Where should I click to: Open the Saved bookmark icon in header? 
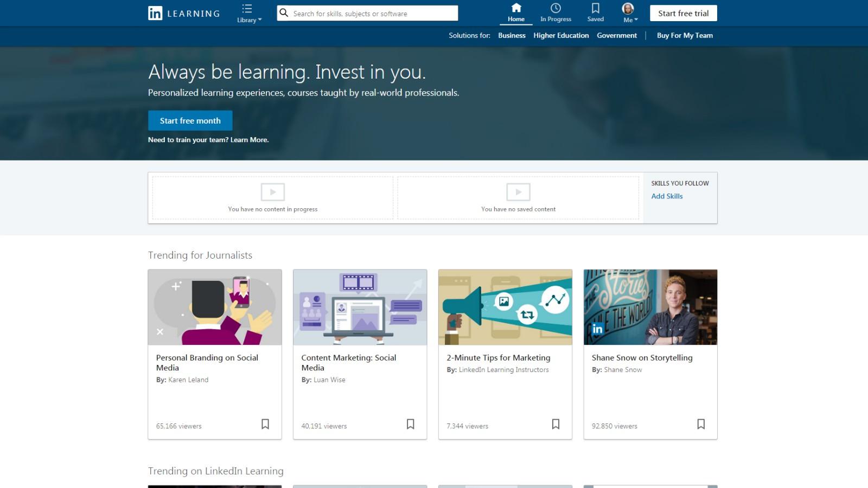point(595,8)
